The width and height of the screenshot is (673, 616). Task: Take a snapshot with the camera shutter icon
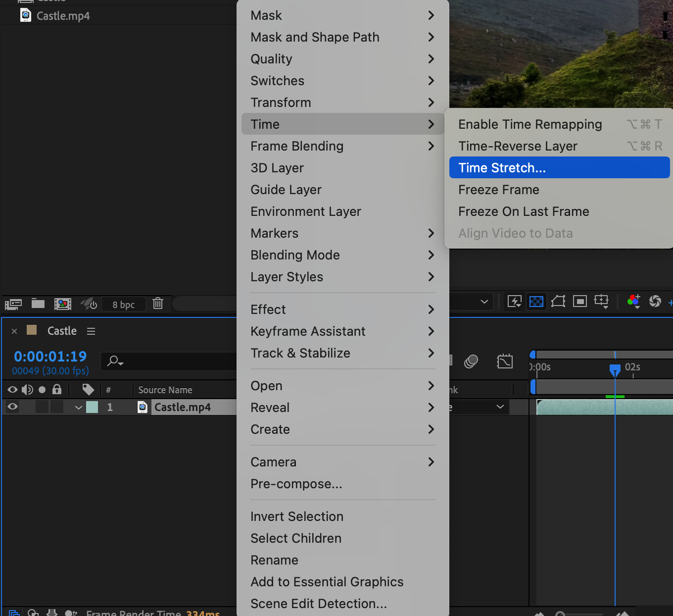pyautogui.click(x=655, y=301)
